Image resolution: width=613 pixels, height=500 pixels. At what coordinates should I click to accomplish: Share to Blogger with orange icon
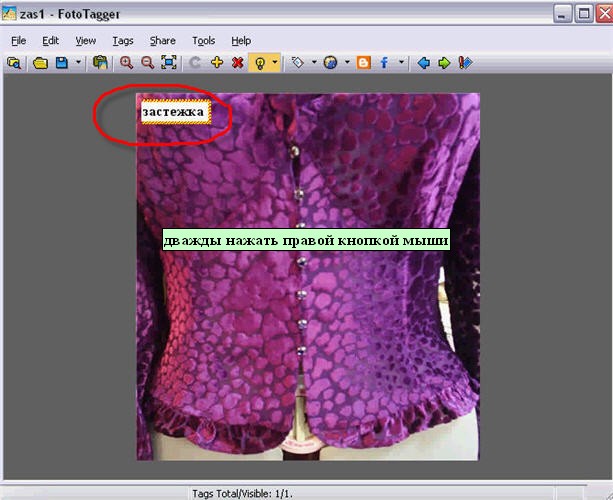(x=364, y=63)
